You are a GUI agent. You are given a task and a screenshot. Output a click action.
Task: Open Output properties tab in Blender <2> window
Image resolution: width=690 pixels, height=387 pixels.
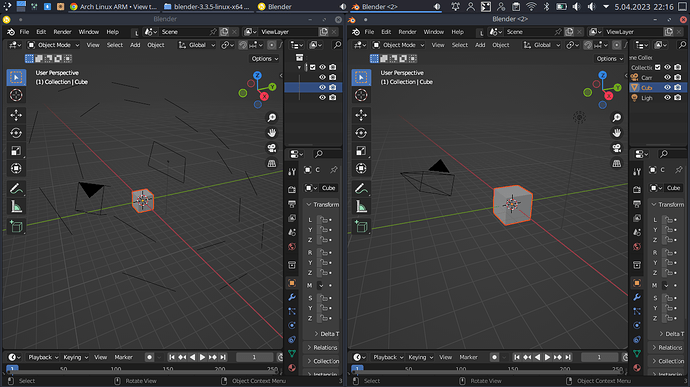[637, 204]
